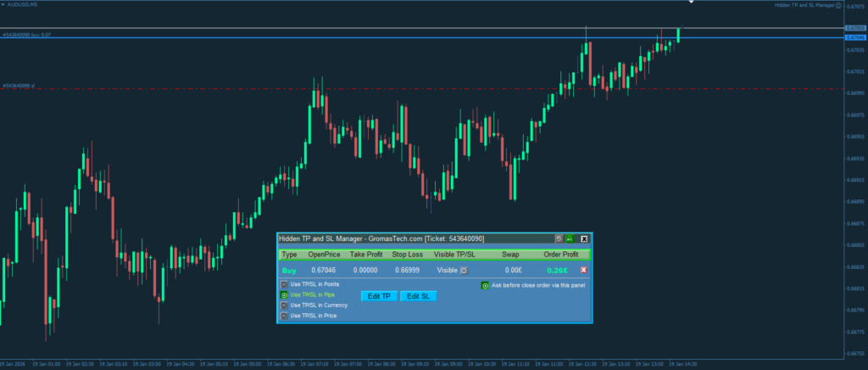Close the Hidden TP and SL Manager panel
This screenshot has width=868, height=370.
[x=583, y=238]
